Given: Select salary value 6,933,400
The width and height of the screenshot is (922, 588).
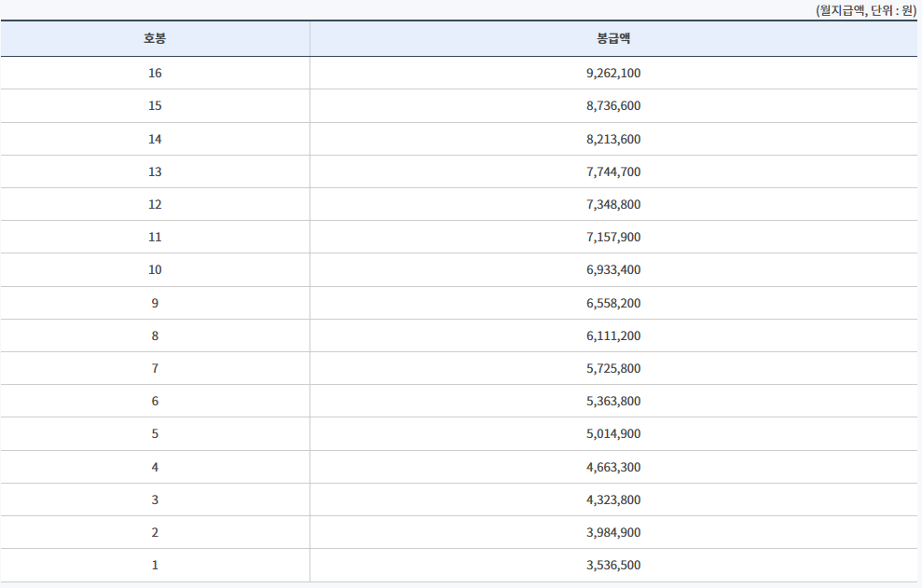Looking at the screenshot, I should [613, 270].
